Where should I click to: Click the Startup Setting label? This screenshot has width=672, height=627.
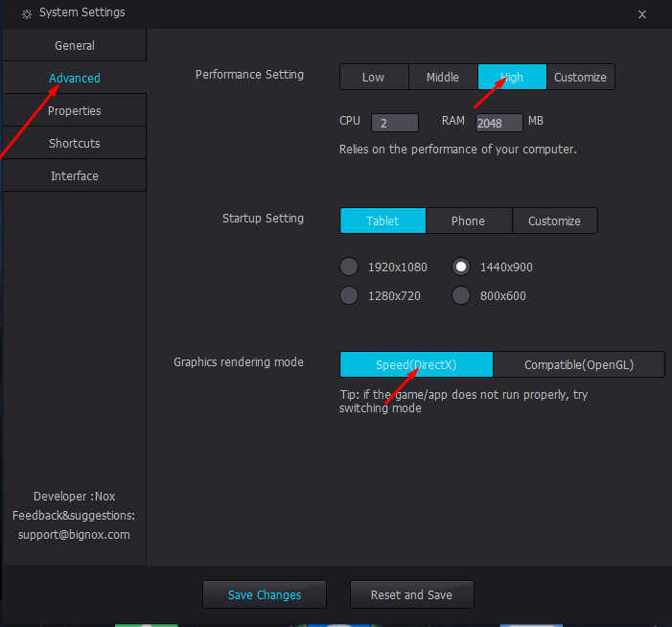263,219
